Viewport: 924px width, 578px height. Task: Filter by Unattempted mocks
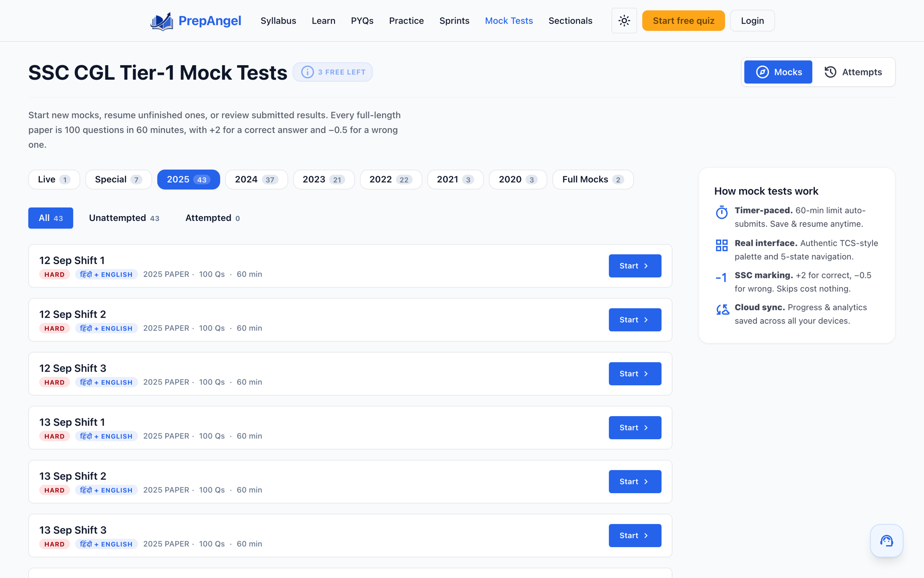(124, 218)
